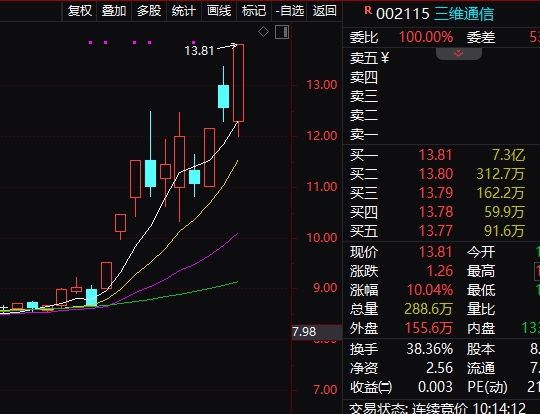Image resolution: width=540 pixels, height=414 pixels.
Task: Click the stock code 002115
Action: coord(403,14)
